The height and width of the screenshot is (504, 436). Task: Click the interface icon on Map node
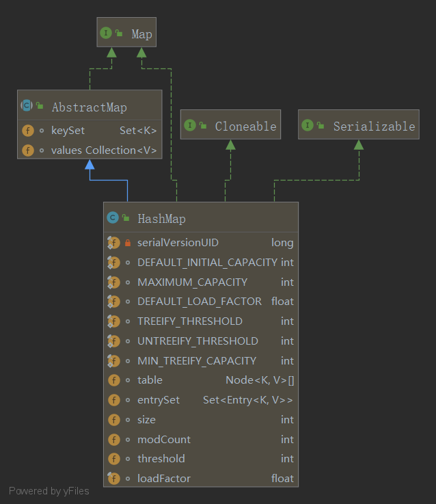click(106, 33)
